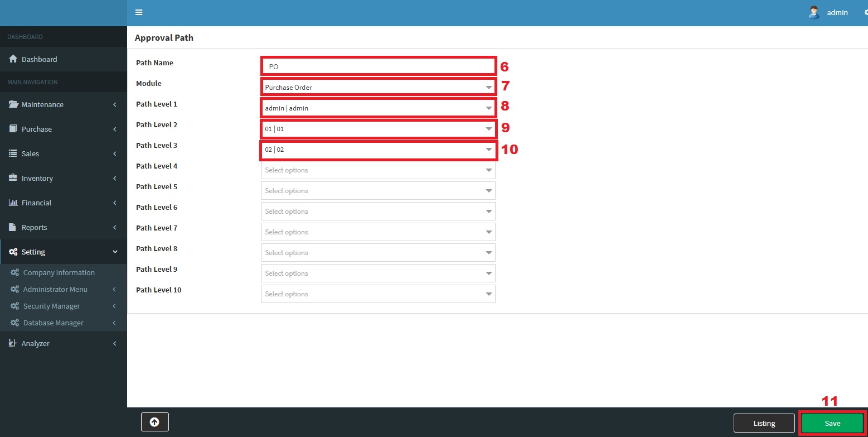Image resolution: width=868 pixels, height=437 pixels.
Task: Click the Inventory briefcase icon
Action: pos(13,178)
